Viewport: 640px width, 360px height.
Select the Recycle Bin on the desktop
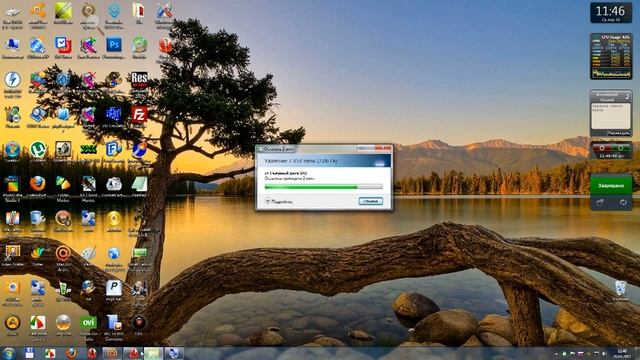tap(620, 288)
